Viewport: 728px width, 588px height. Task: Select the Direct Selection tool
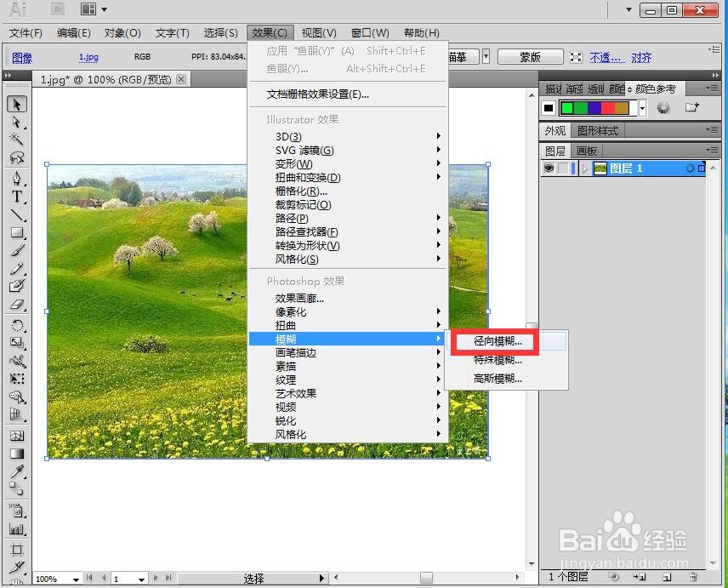click(17, 123)
